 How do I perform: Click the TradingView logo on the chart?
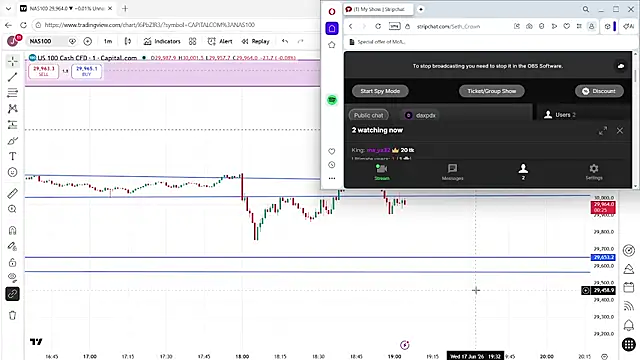(x=36, y=342)
